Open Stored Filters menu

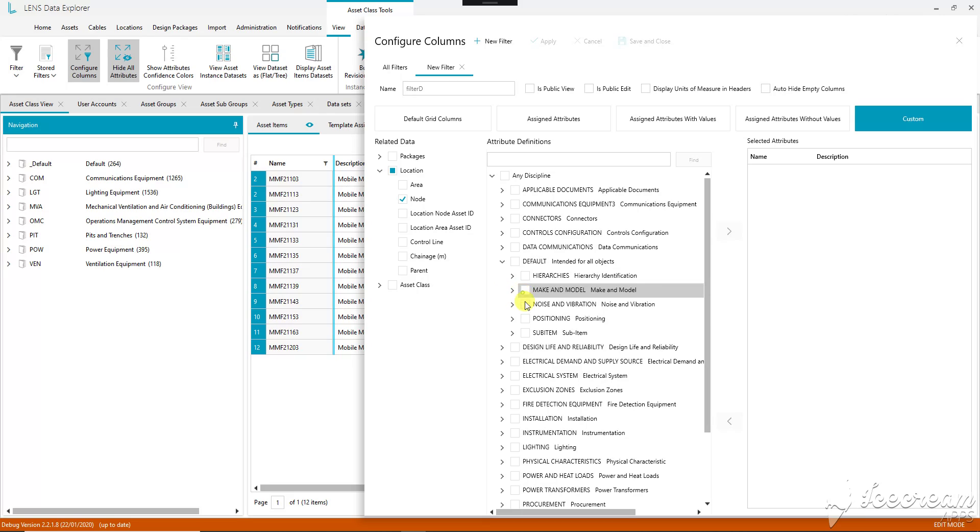pos(45,60)
